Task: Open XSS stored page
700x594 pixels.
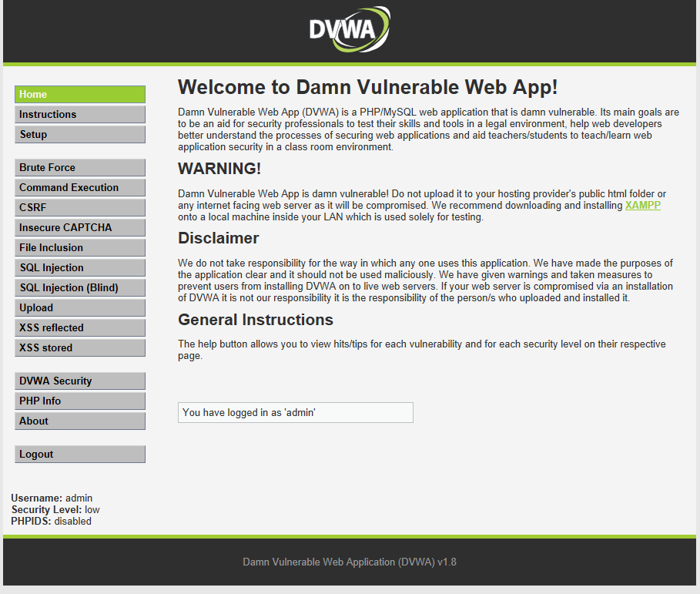Action: (80, 348)
